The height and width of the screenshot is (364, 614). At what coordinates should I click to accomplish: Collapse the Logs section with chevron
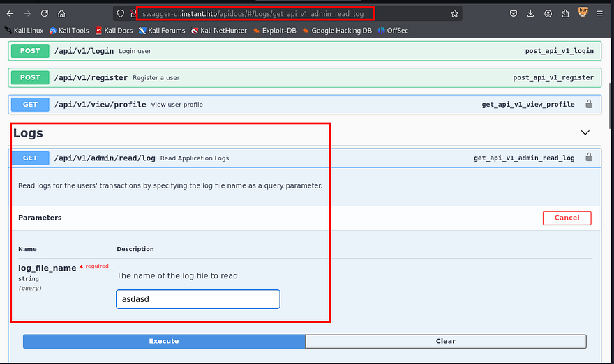(x=585, y=132)
